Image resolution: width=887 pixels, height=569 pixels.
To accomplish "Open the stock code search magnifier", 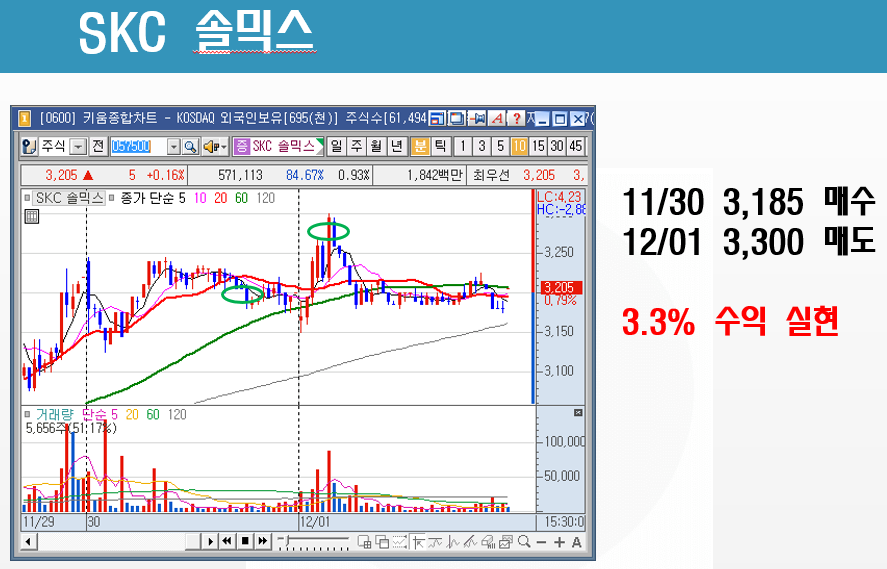I will tap(191, 147).
